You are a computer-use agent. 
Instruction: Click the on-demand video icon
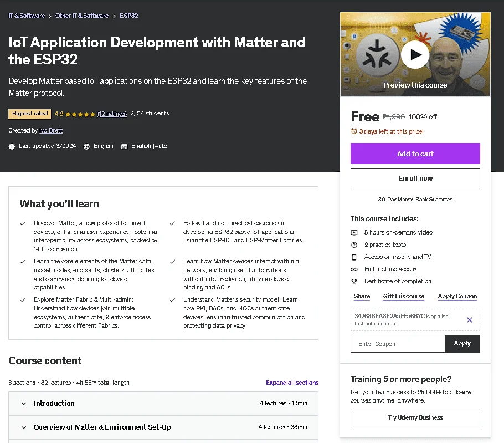tap(354, 233)
